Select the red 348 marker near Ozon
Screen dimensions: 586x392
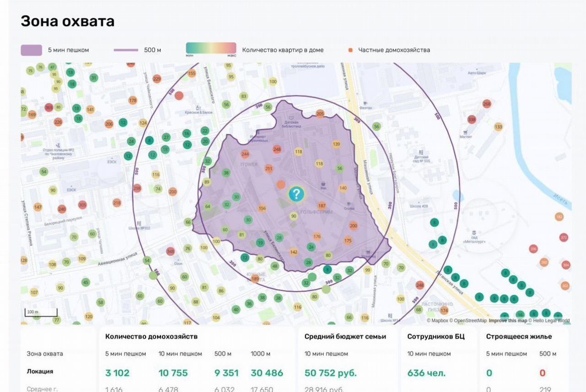point(170,251)
